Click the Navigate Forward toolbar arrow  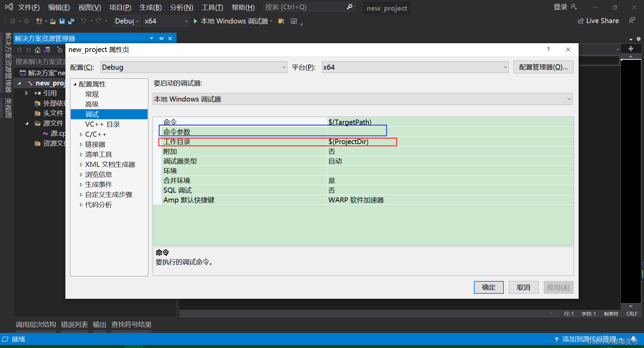[26, 21]
